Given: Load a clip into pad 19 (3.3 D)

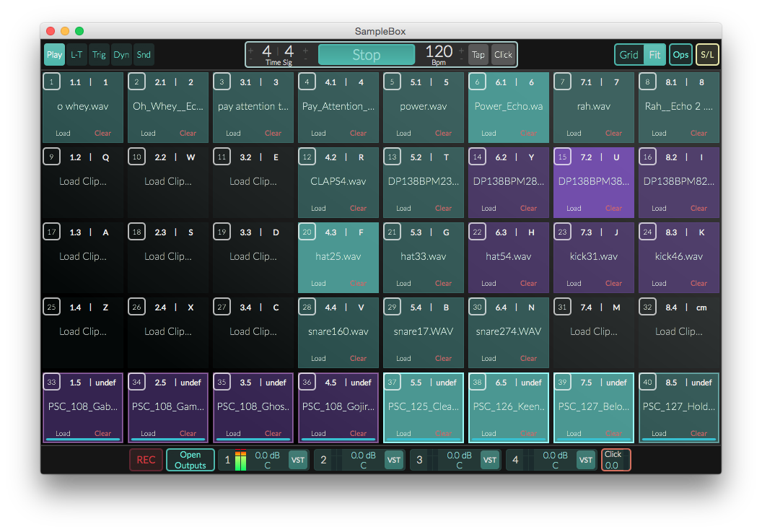Looking at the screenshot, I should [x=253, y=256].
